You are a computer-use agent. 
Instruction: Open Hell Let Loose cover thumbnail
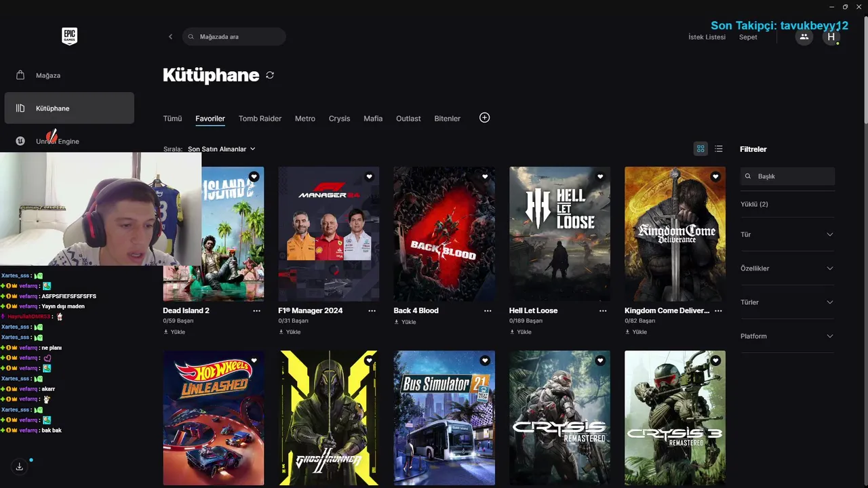[x=559, y=234]
